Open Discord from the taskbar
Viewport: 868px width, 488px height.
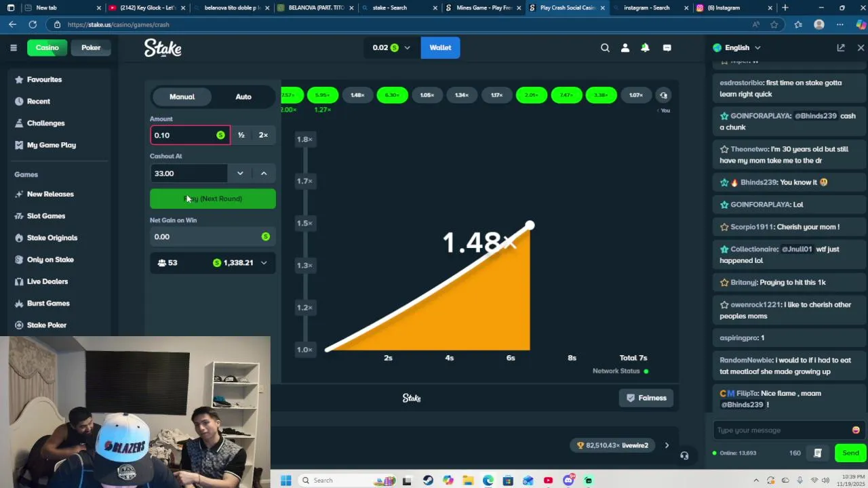568,481
